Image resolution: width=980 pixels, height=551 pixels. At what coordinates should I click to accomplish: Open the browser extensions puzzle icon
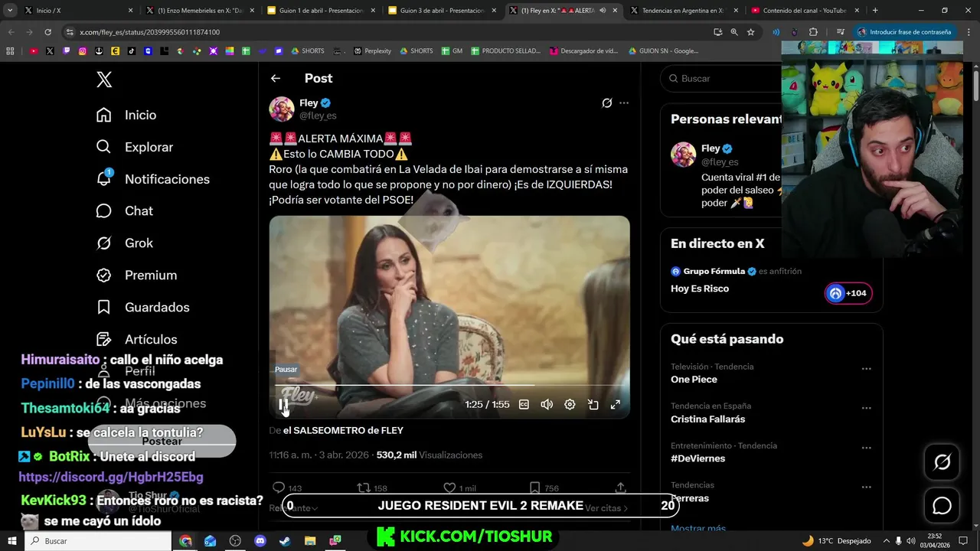(813, 32)
